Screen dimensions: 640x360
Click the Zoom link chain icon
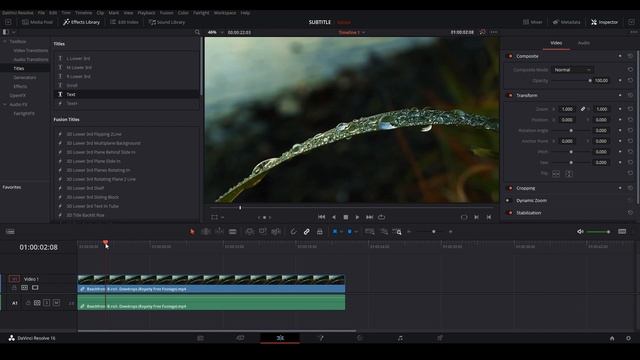pyautogui.click(x=583, y=109)
